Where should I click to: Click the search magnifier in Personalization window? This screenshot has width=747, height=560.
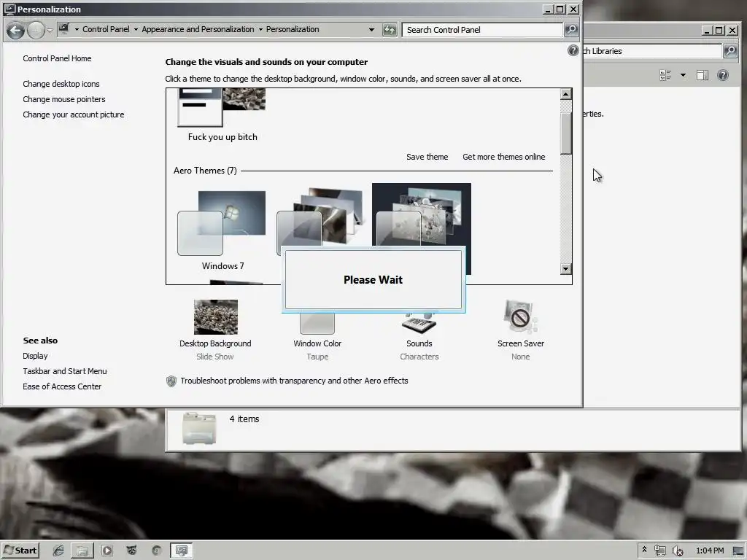point(570,30)
